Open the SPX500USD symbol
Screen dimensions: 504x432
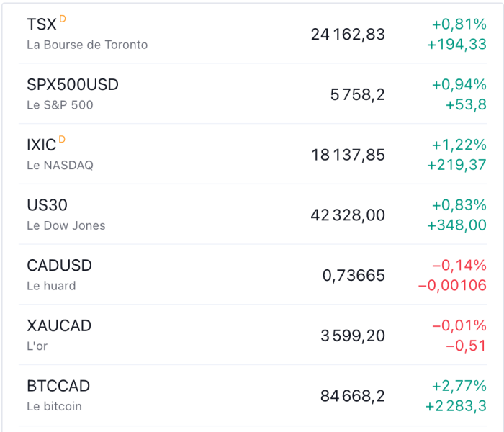73,85
